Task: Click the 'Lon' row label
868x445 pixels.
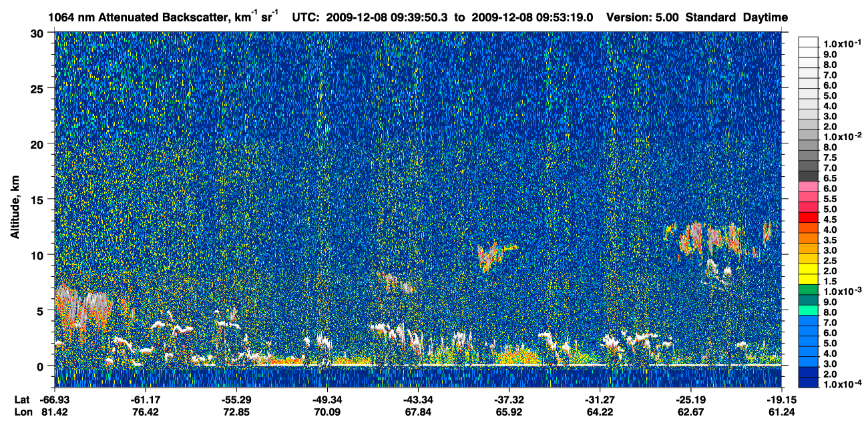Action: tap(23, 412)
